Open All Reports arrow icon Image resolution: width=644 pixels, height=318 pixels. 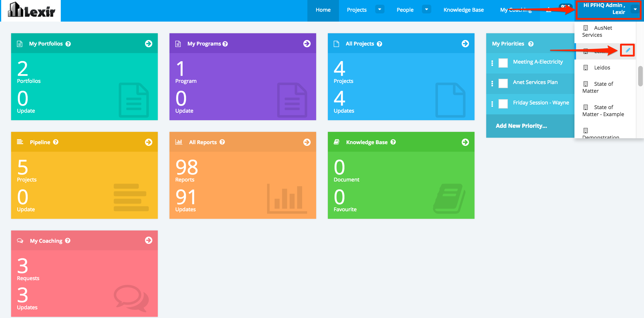click(x=307, y=142)
